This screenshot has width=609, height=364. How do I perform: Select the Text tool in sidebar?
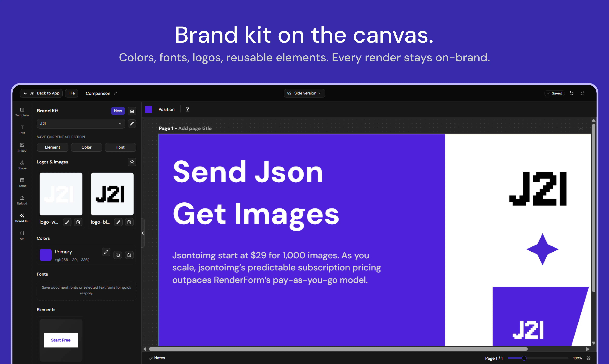pyautogui.click(x=22, y=130)
